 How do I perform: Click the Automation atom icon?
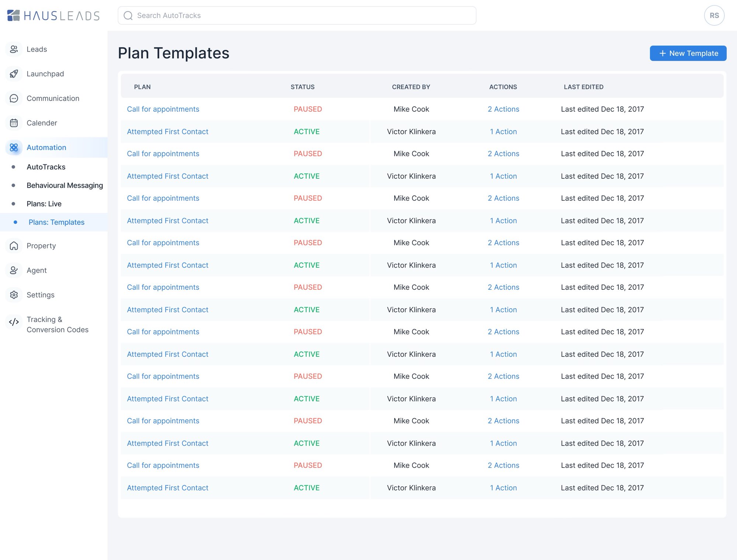pyautogui.click(x=14, y=147)
